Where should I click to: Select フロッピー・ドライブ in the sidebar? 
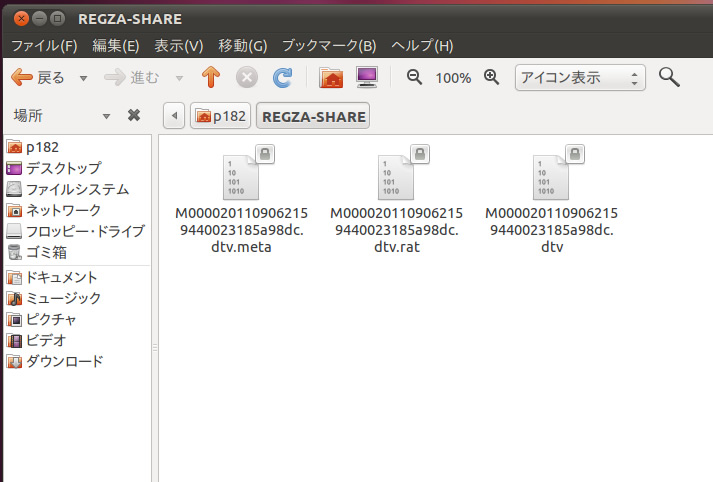77,231
